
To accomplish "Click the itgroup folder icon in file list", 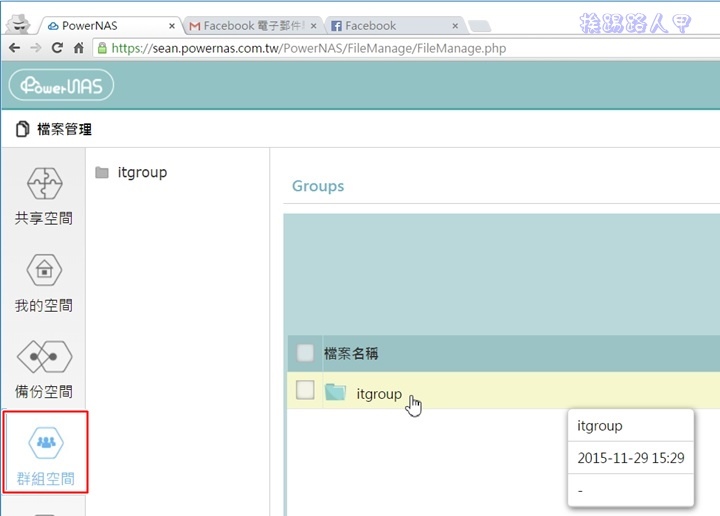I will click(336, 393).
